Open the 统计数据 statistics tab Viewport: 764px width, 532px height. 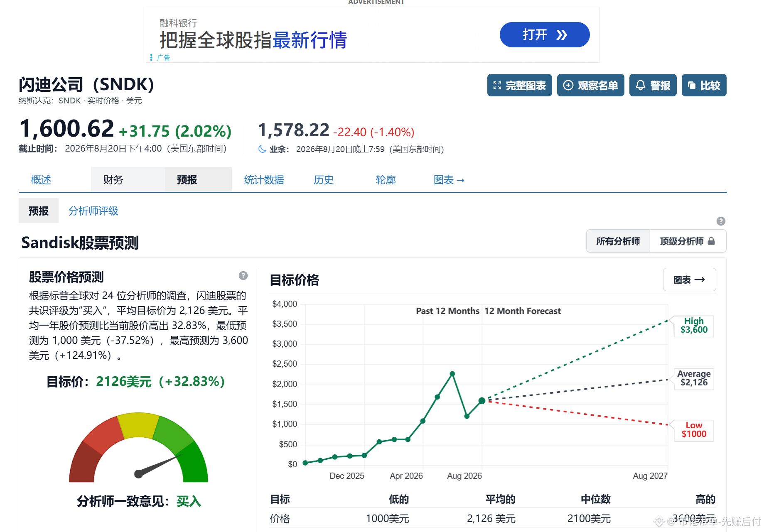point(264,180)
